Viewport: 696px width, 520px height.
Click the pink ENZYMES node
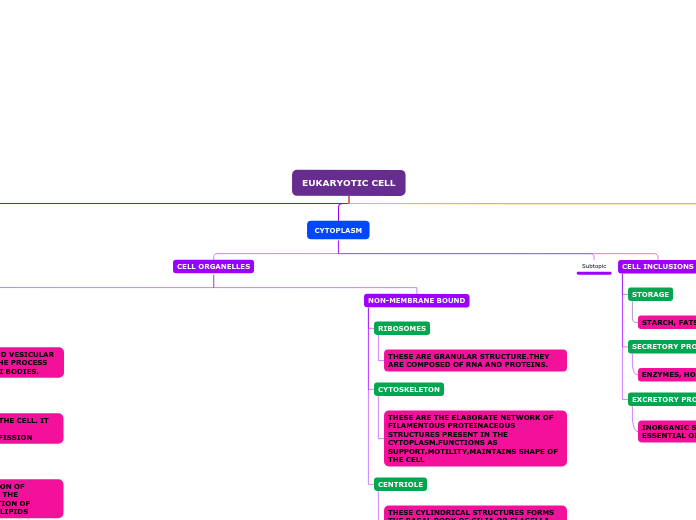click(x=667, y=374)
